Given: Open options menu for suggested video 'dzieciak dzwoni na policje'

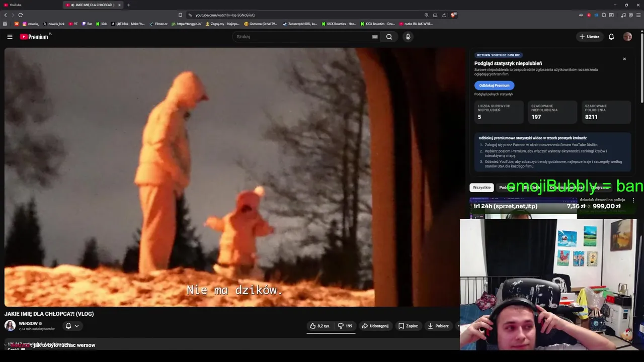Looking at the screenshot, I should (633, 200).
